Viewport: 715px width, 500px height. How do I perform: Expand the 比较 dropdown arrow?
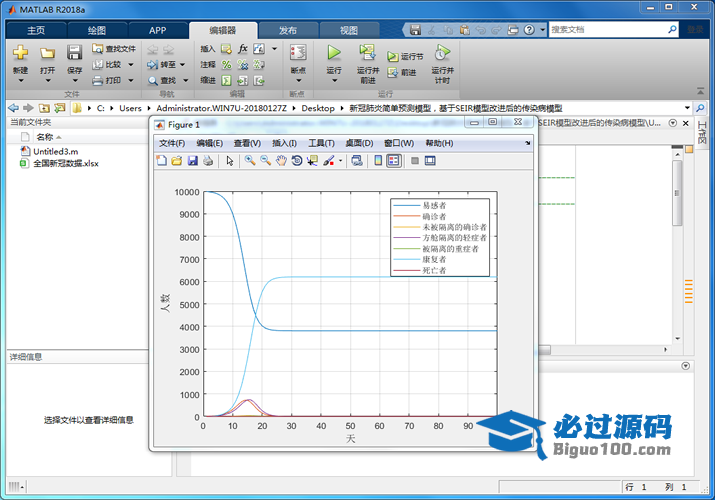coord(131,65)
